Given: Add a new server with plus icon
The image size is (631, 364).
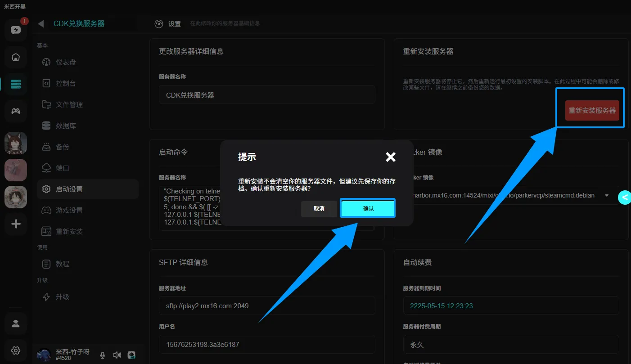Looking at the screenshot, I should pos(16,224).
